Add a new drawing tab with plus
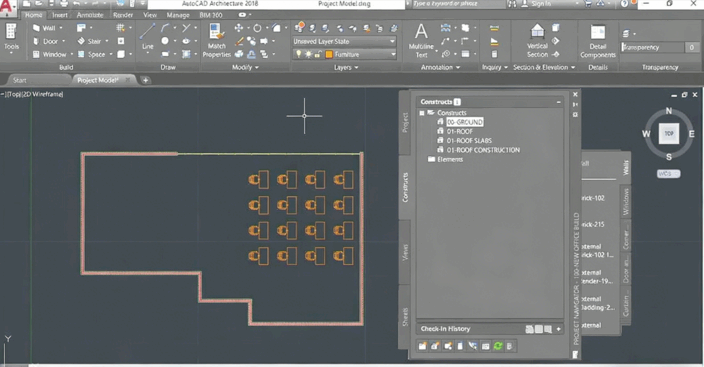Viewport: 704px width, 367px height. tap(145, 80)
